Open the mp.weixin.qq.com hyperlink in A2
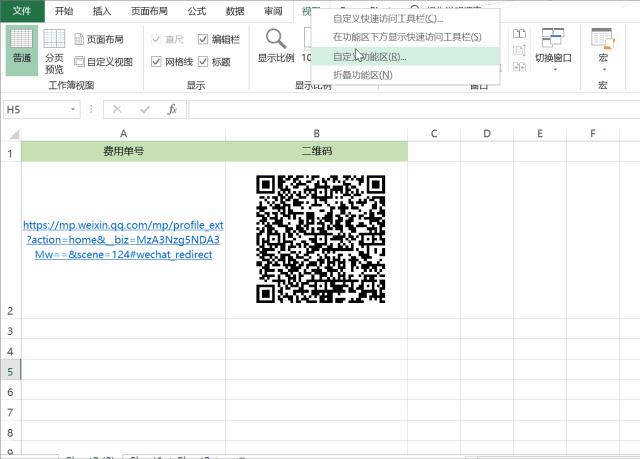This screenshot has height=459, width=640. pyautogui.click(x=123, y=240)
